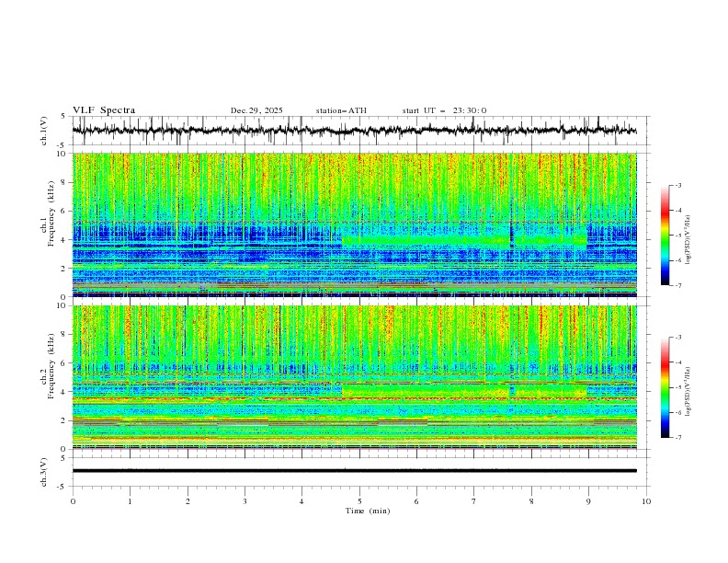Click the "station=ATH" label

341,110
